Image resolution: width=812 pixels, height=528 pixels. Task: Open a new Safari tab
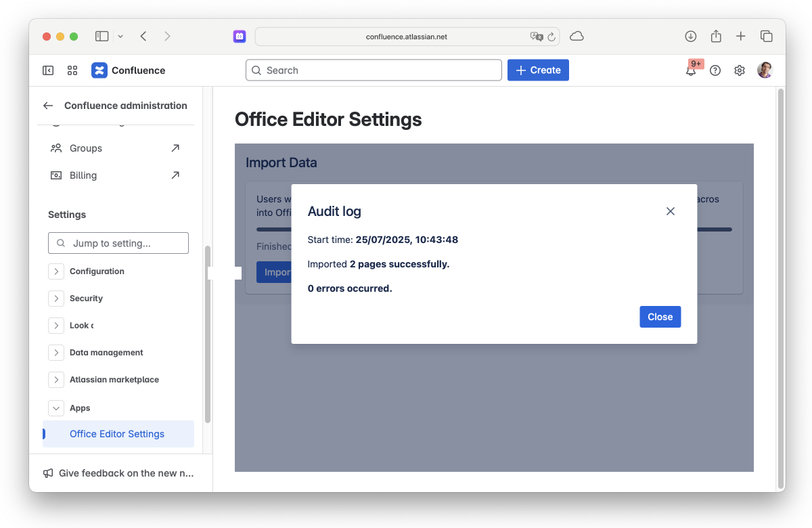741,36
